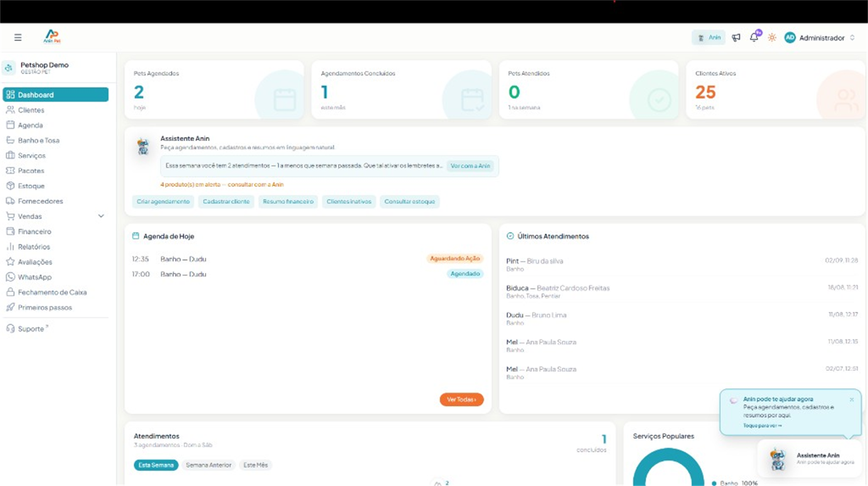The width and height of the screenshot is (868, 486).
Task: Open announcements megaphone icon
Action: coord(736,38)
